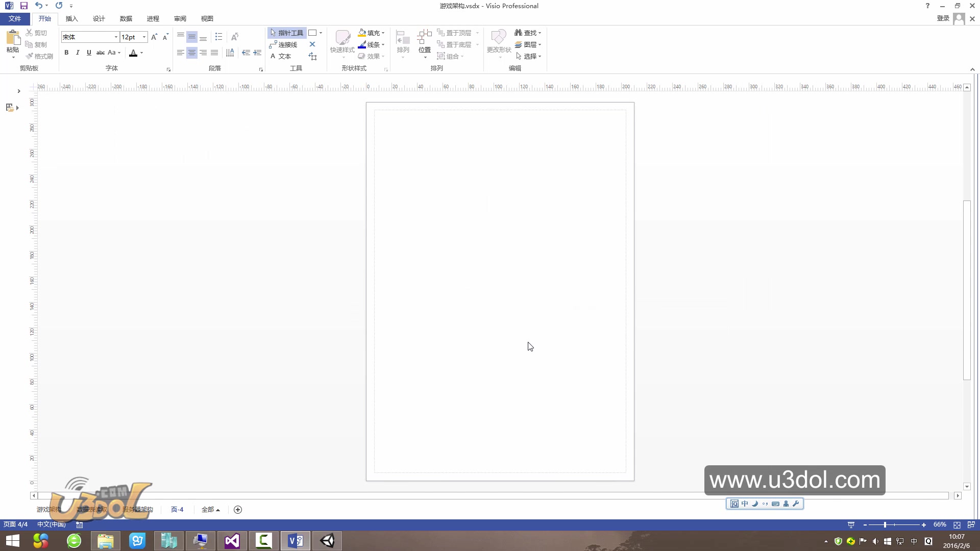The width and height of the screenshot is (980, 551).
Task: Select the Connector (连接线) tool
Action: coord(284,45)
